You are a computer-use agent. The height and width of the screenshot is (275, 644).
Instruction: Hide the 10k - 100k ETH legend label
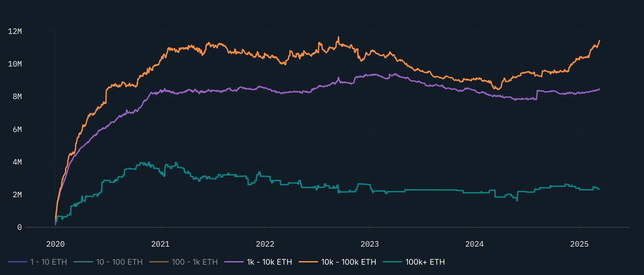pos(349,262)
